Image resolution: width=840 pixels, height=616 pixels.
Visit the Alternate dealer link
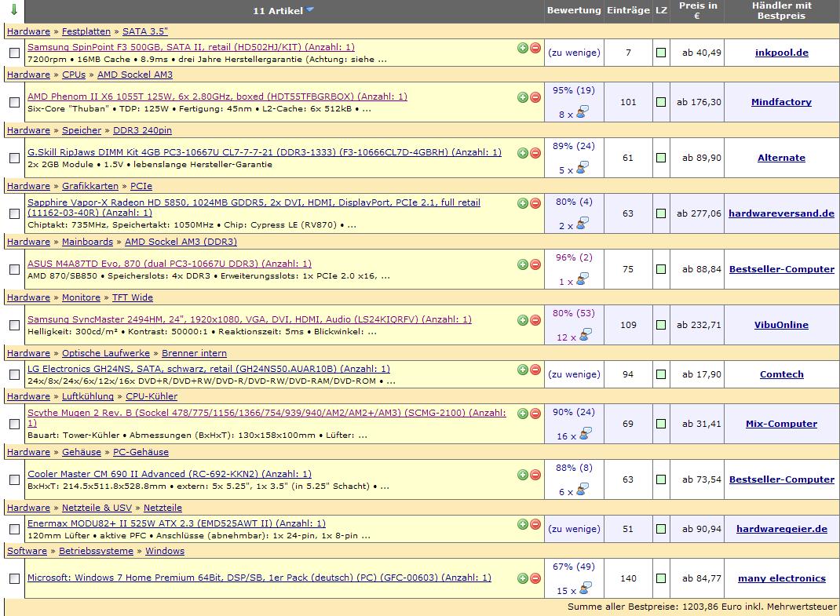pos(781,158)
